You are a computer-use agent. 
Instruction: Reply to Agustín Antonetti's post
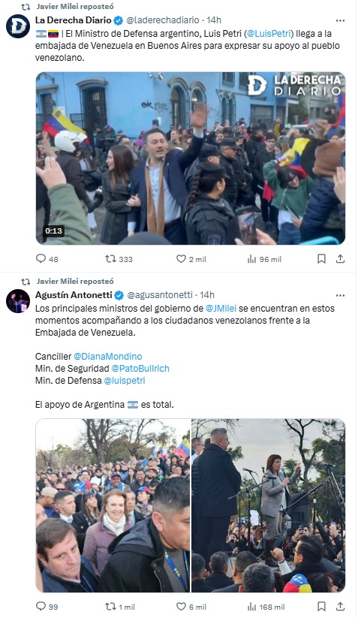47,607
